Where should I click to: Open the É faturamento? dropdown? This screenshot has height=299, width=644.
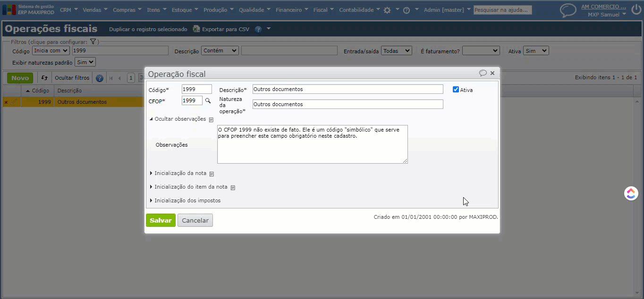pos(481,50)
